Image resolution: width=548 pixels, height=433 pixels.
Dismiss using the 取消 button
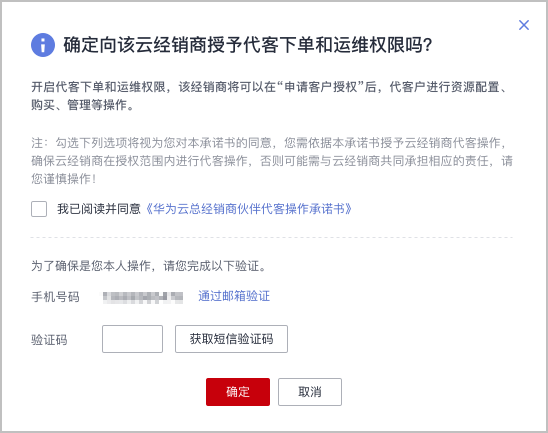(x=310, y=392)
